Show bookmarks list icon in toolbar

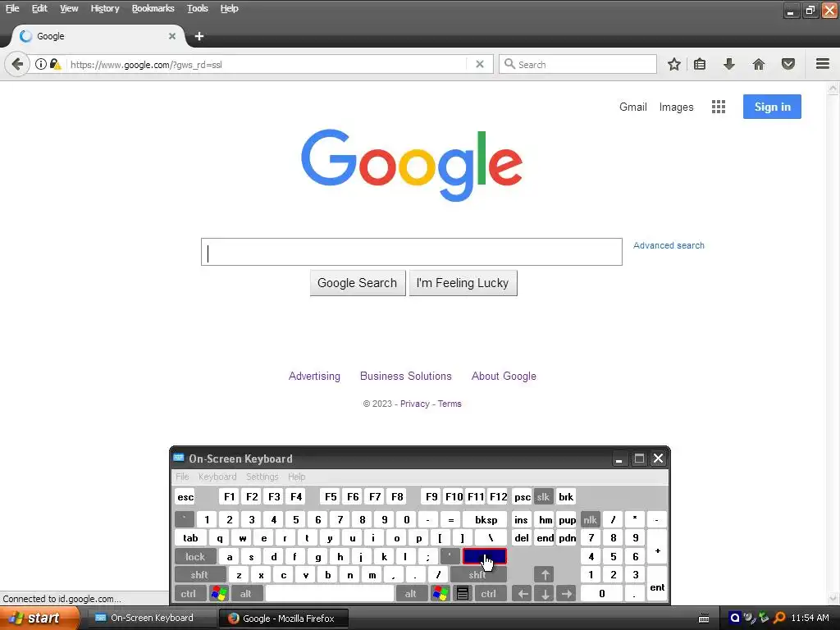[700, 64]
